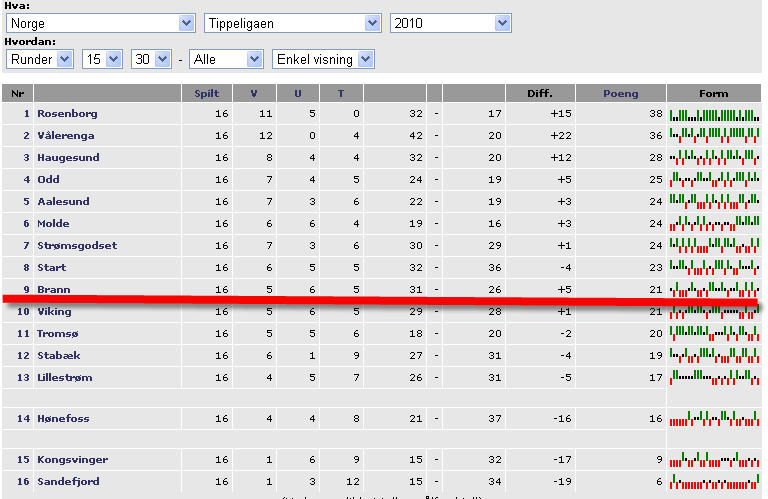Open the start round 15 dropdown

(102, 59)
